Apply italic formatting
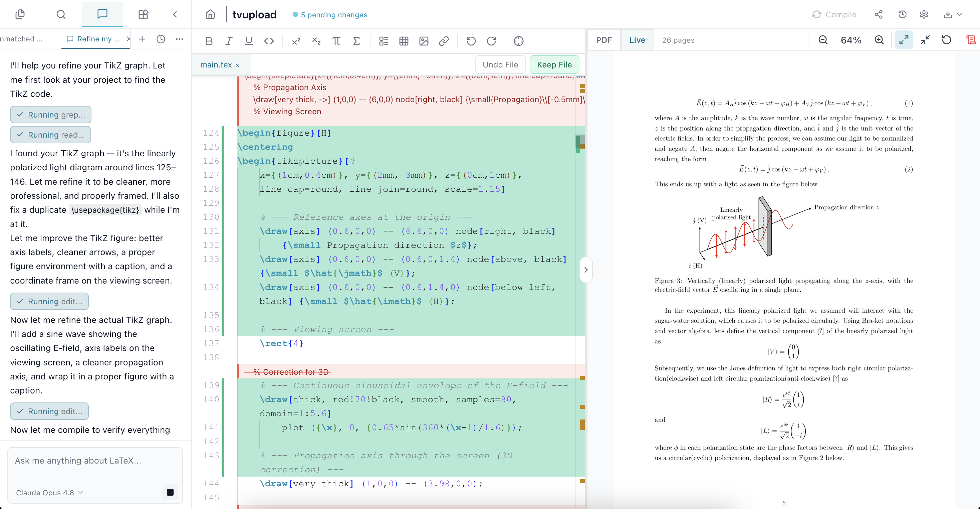 pos(229,41)
